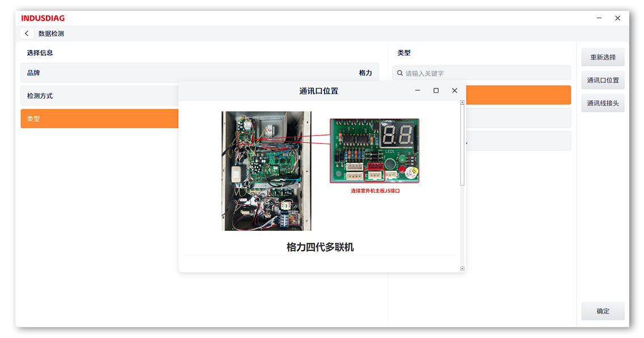Select the highlighted 类型 row on the left
This screenshot has width=644, height=338.
point(99,119)
